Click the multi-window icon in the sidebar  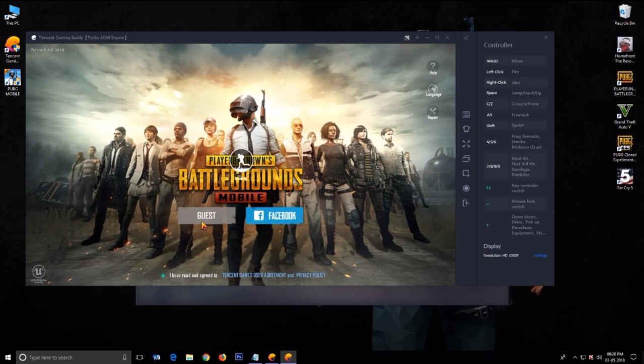tap(466, 158)
